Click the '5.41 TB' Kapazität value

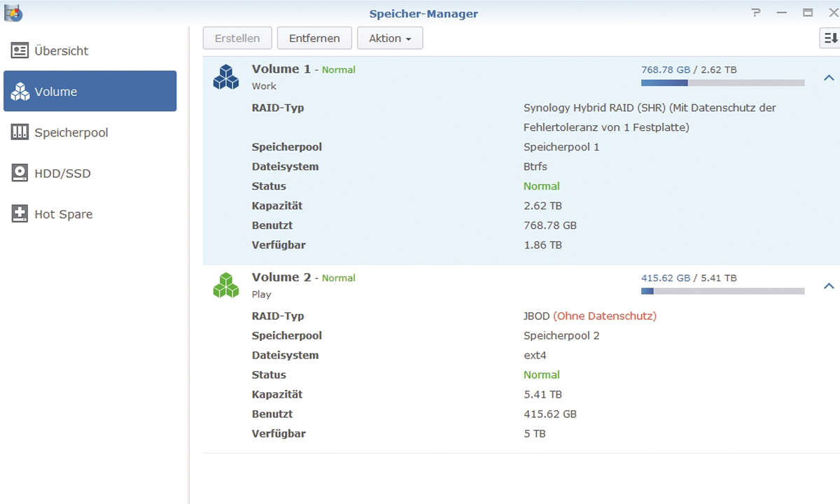pyautogui.click(x=542, y=394)
